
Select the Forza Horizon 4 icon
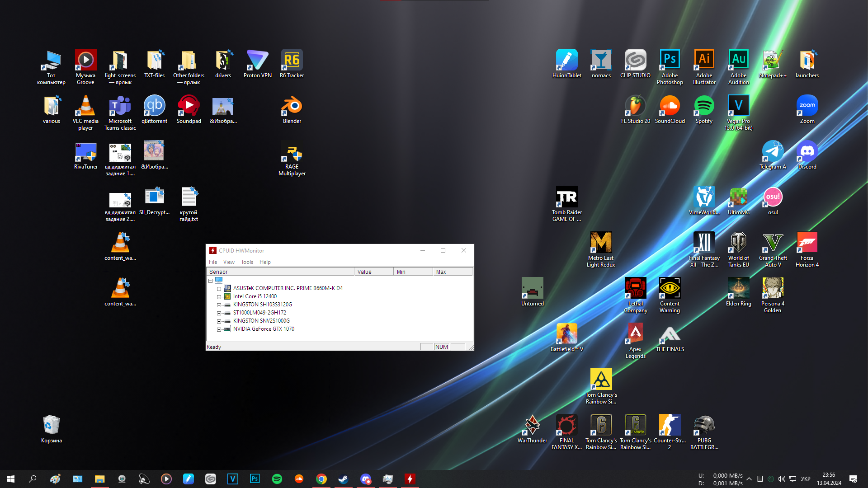pos(807,249)
